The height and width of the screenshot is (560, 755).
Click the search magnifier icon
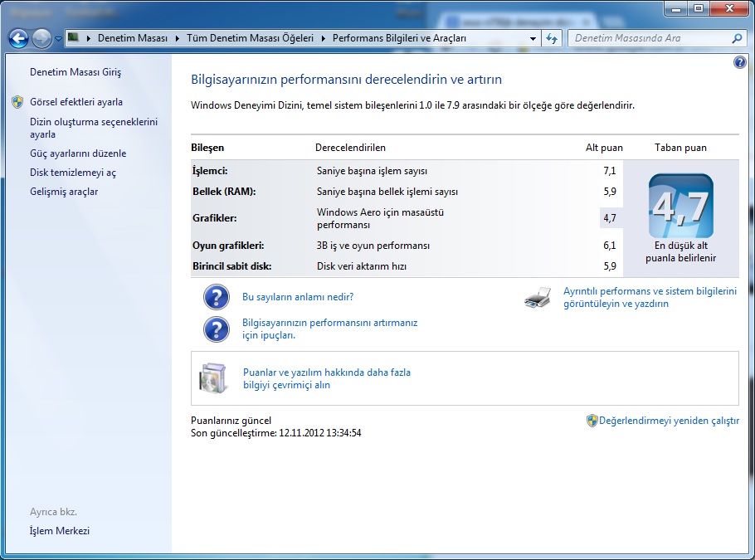point(736,38)
